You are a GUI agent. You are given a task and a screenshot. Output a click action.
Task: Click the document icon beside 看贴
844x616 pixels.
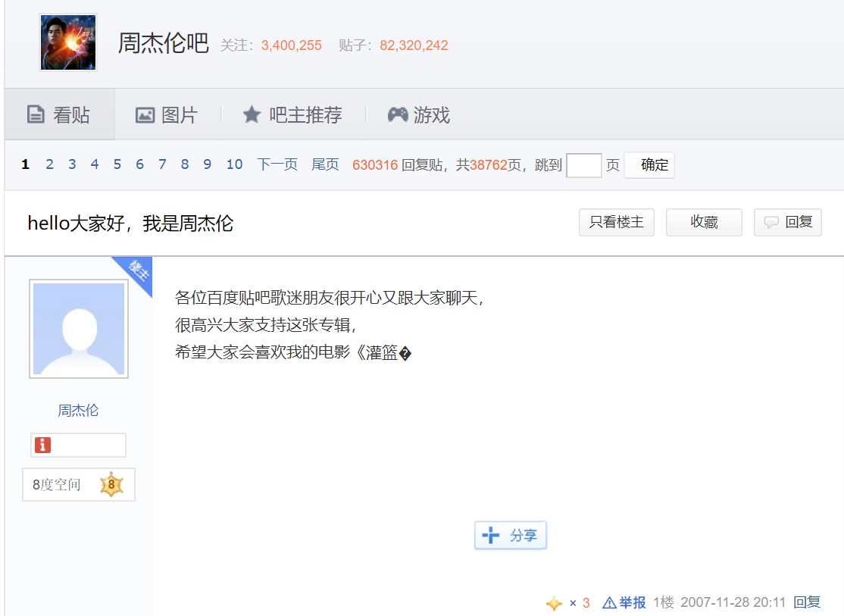pos(36,114)
